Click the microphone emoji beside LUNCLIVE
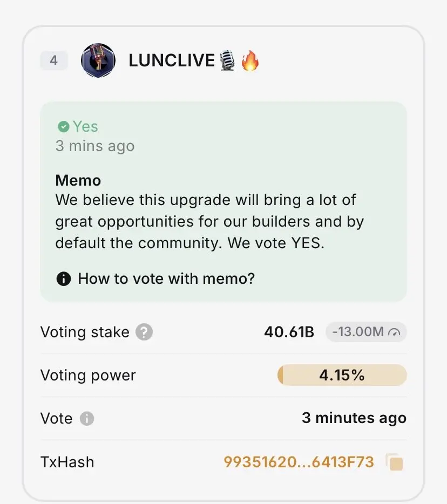 227,61
